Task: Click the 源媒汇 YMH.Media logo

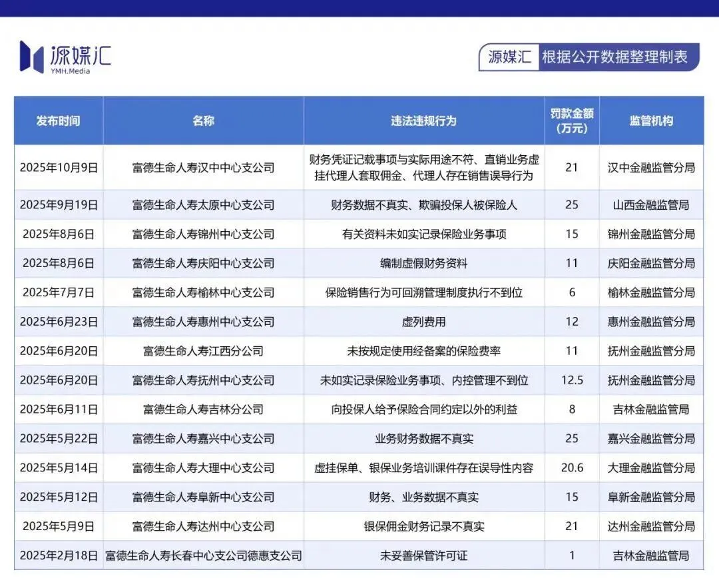Action: pyautogui.click(x=65, y=57)
